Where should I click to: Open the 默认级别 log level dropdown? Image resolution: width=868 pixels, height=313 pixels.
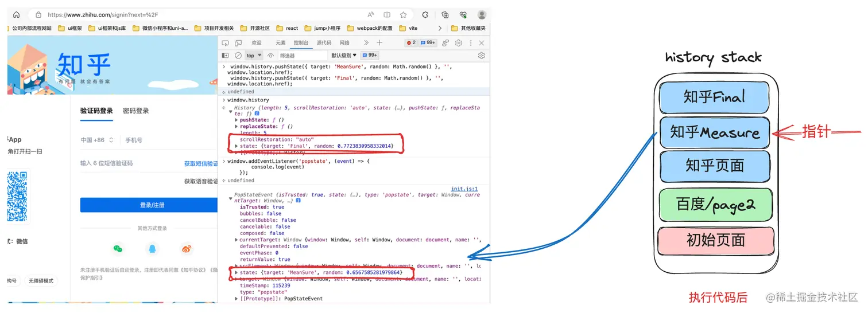[x=344, y=56]
